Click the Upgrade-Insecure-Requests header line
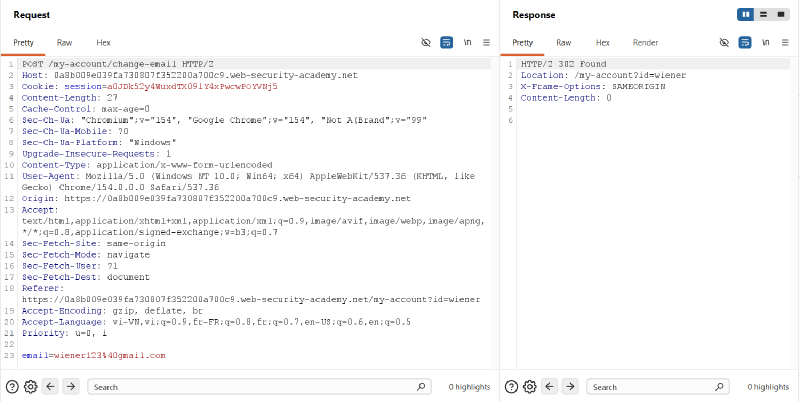800x402 pixels. click(96, 154)
